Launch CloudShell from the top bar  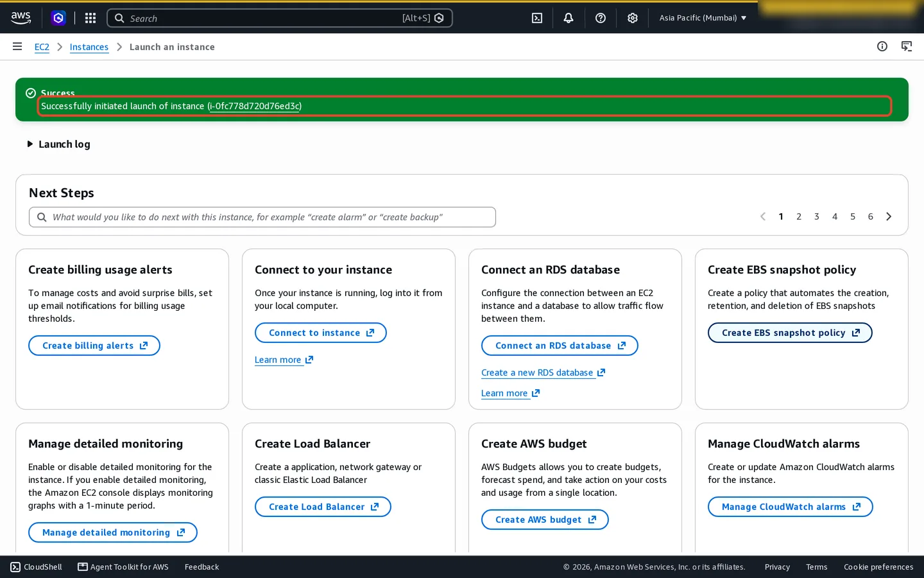point(537,18)
